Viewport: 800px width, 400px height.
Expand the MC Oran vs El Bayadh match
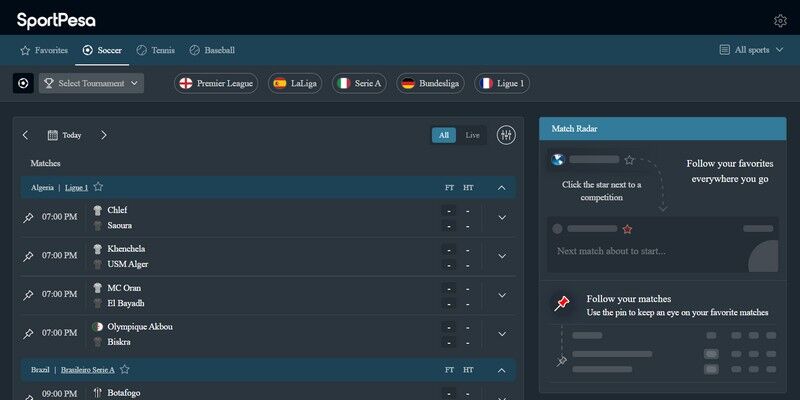pyautogui.click(x=502, y=295)
